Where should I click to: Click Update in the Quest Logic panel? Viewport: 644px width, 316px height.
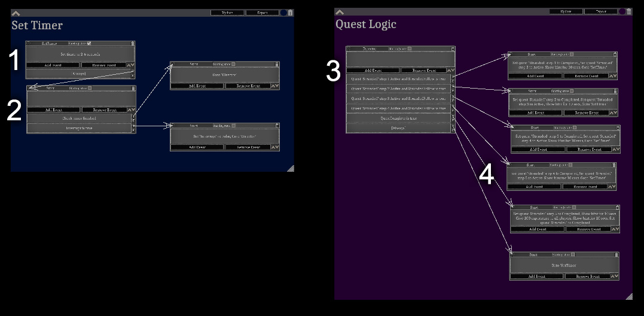(x=566, y=11)
